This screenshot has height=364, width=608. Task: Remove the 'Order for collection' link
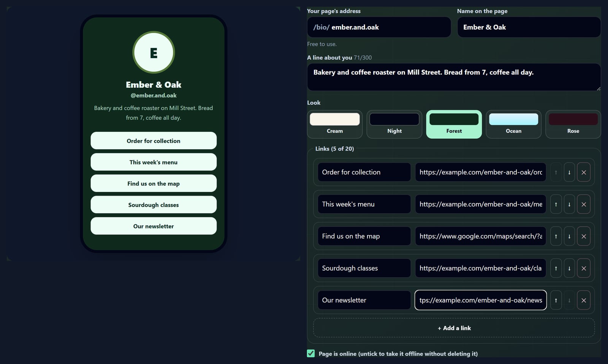pyautogui.click(x=584, y=172)
